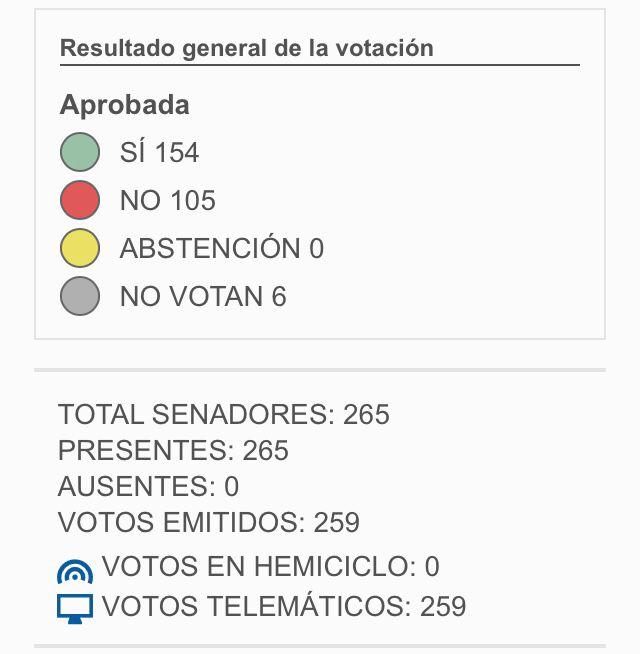Select the 'NO 105' result label
The image size is (640, 654).
click(167, 201)
